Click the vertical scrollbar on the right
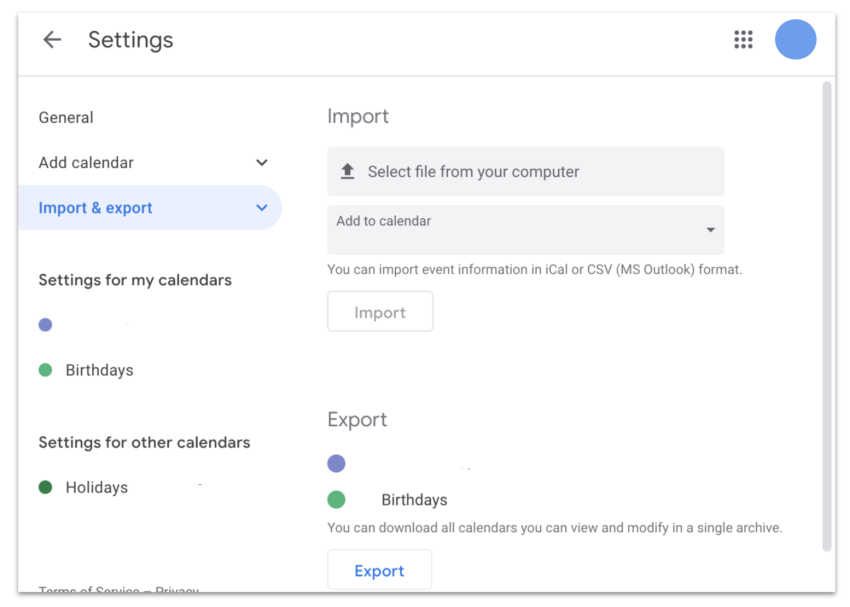850x607 pixels. point(827,316)
